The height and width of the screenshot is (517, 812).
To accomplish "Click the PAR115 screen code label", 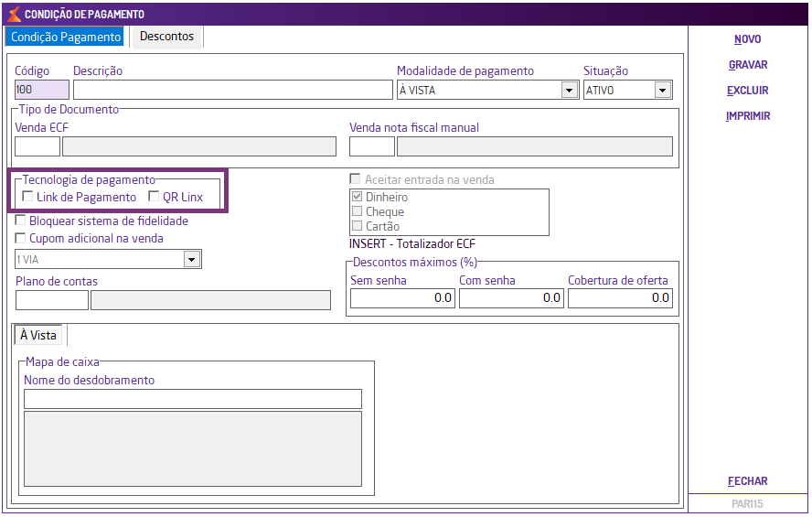I will tap(747, 504).
